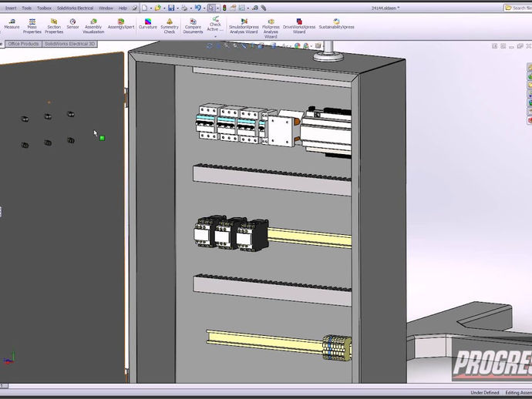Screen dimensions: 532x399
Task: Create a New document
Action: coord(144,8)
